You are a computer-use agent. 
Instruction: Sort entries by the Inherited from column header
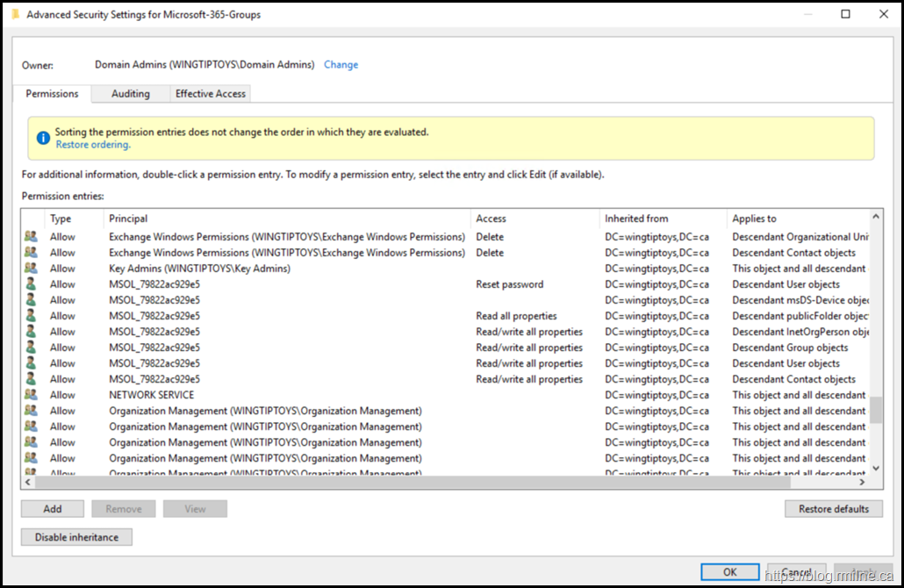pos(635,219)
